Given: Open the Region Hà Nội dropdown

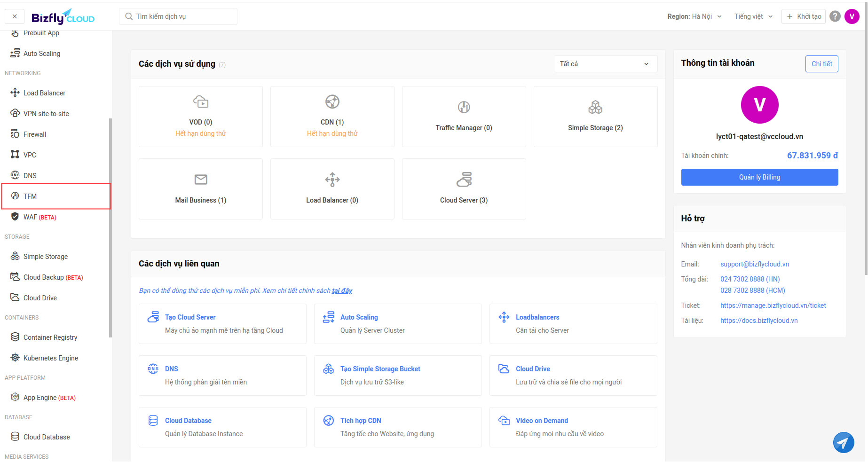Looking at the screenshot, I should point(694,16).
